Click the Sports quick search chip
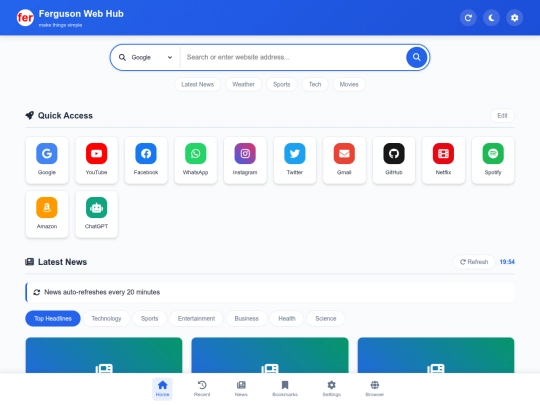Viewport: 540px width, 405px height. click(282, 84)
